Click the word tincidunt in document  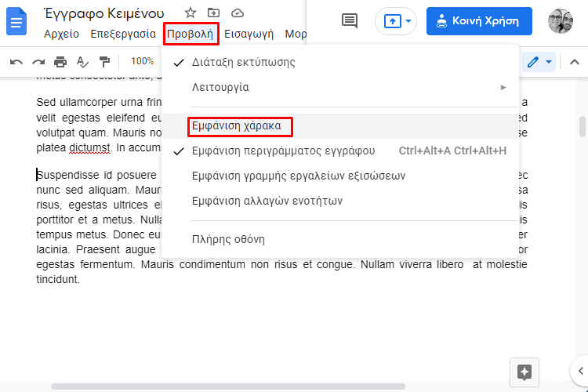click(58, 279)
